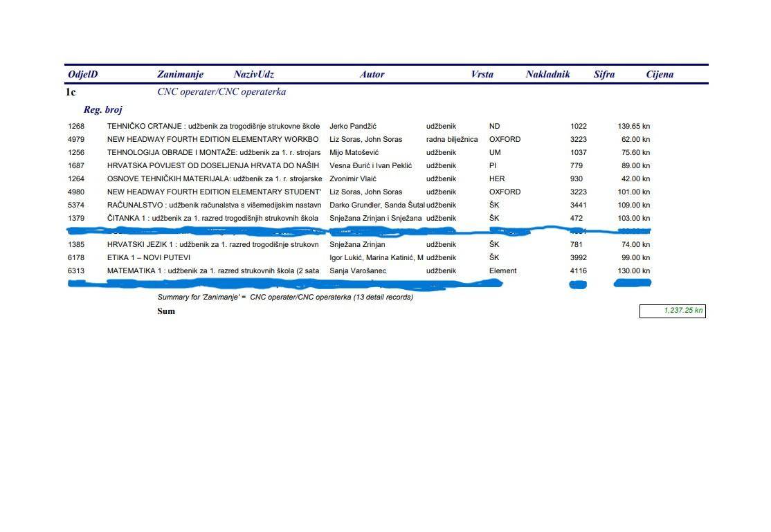Viewport: 771px width, 532px height.
Task: Click the Vrsta column header
Action: [482, 74]
